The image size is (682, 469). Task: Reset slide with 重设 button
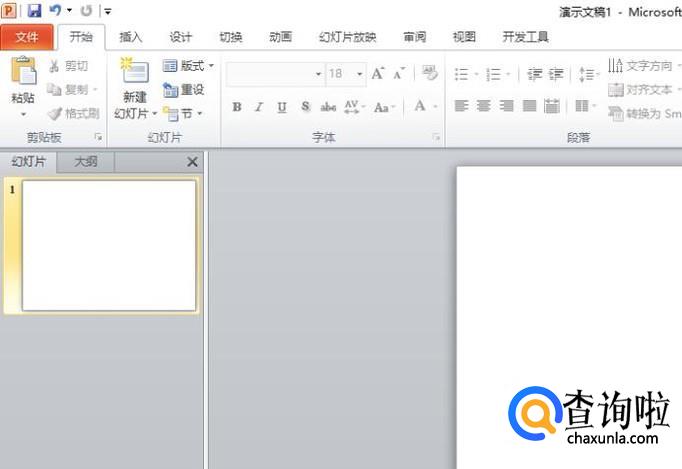[184, 90]
